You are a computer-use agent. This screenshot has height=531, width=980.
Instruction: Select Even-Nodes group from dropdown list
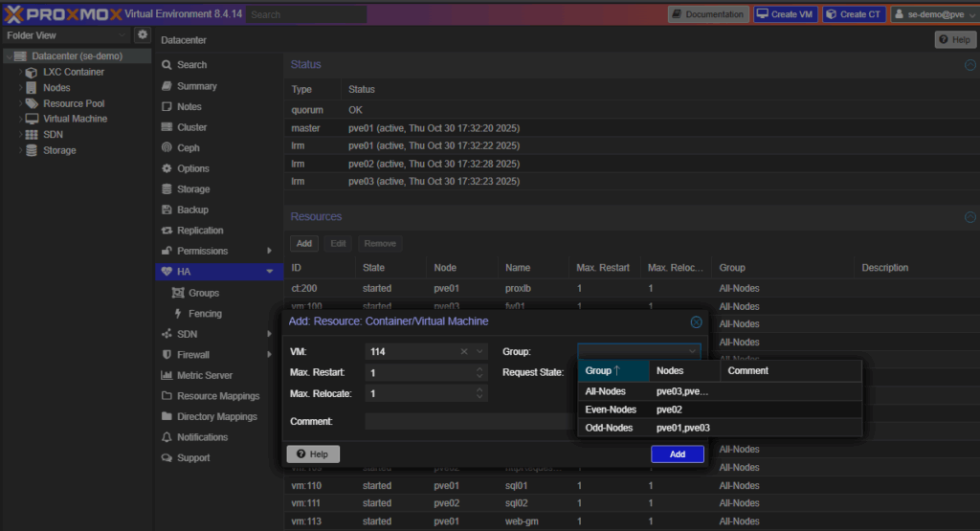click(x=720, y=409)
